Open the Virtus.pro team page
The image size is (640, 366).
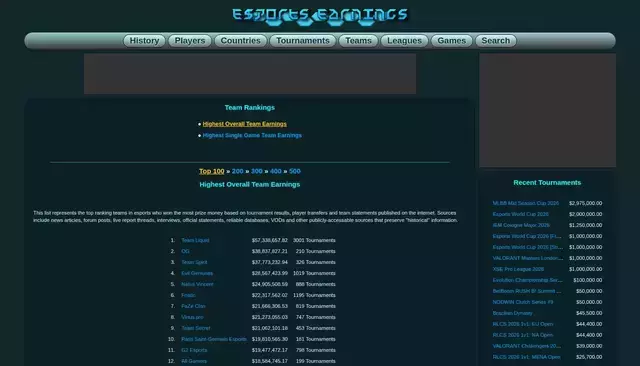pos(192,317)
